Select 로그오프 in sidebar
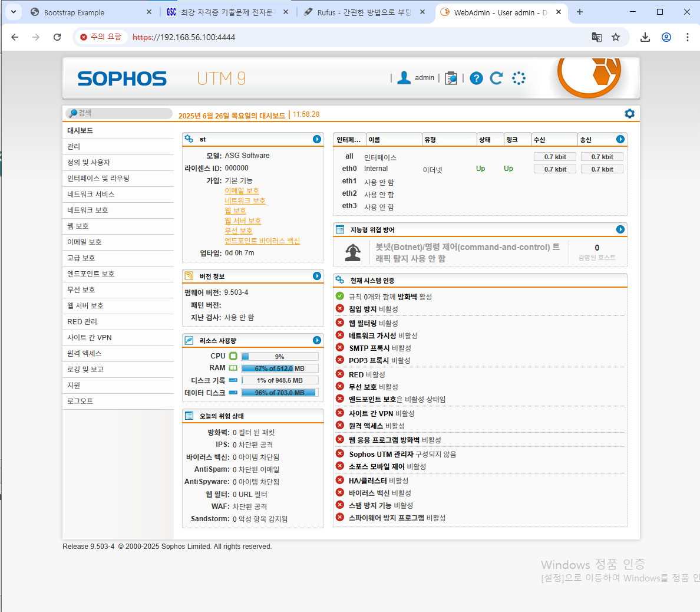700x612 pixels. tap(118, 401)
